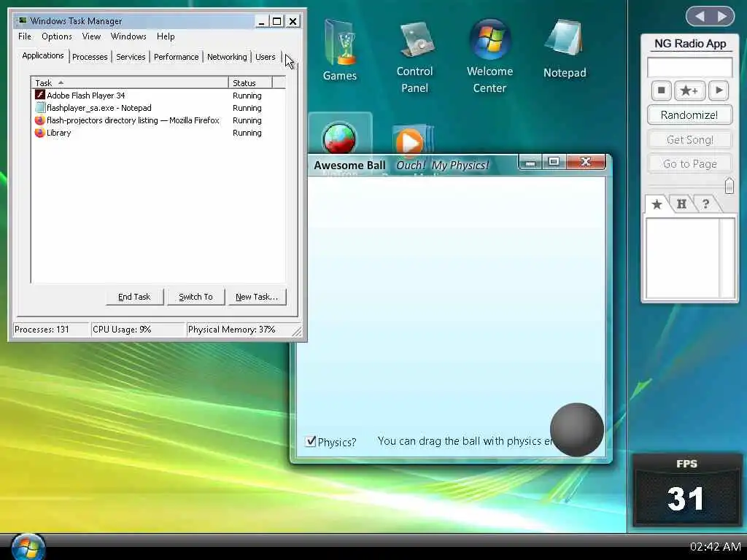Click the Ouch! My Physics! subtitle text
The height and width of the screenshot is (560, 747).
(443, 166)
